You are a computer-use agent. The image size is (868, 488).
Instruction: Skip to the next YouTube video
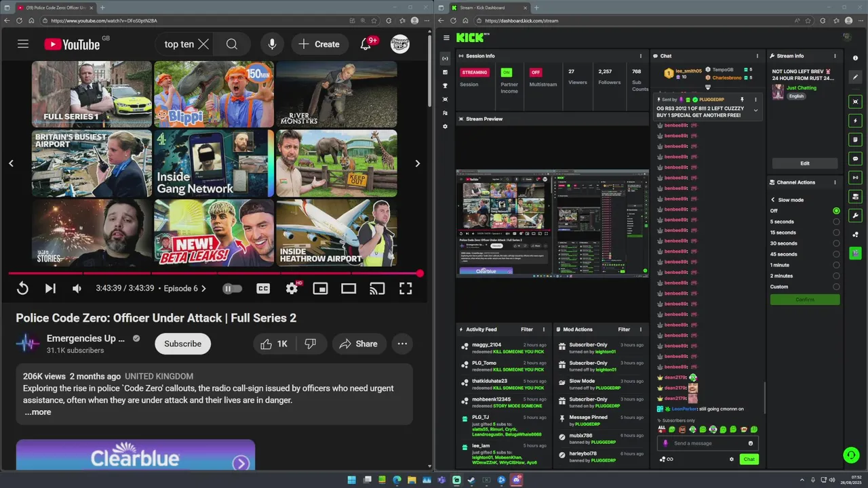[x=50, y=288]
